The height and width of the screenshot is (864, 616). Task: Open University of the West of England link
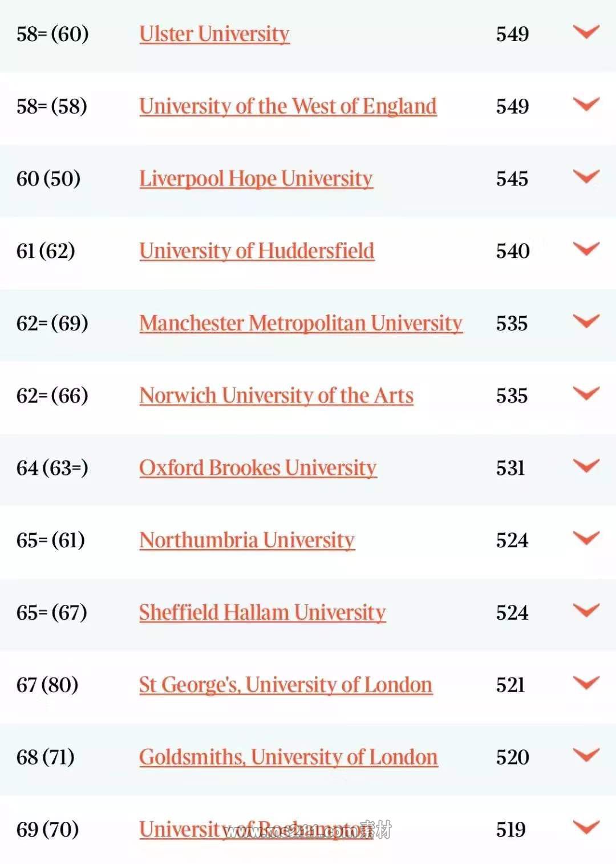pos(288,107)
